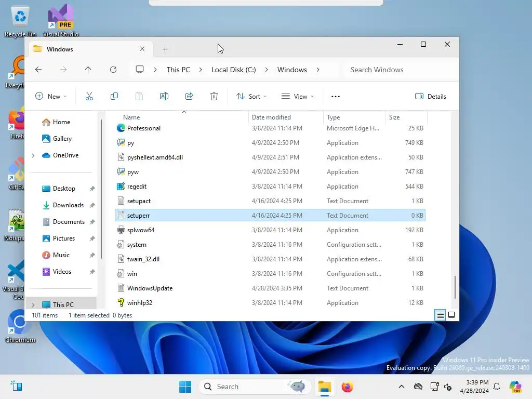Select the system configuration file

pyautogui.click(x=270, y=245)
